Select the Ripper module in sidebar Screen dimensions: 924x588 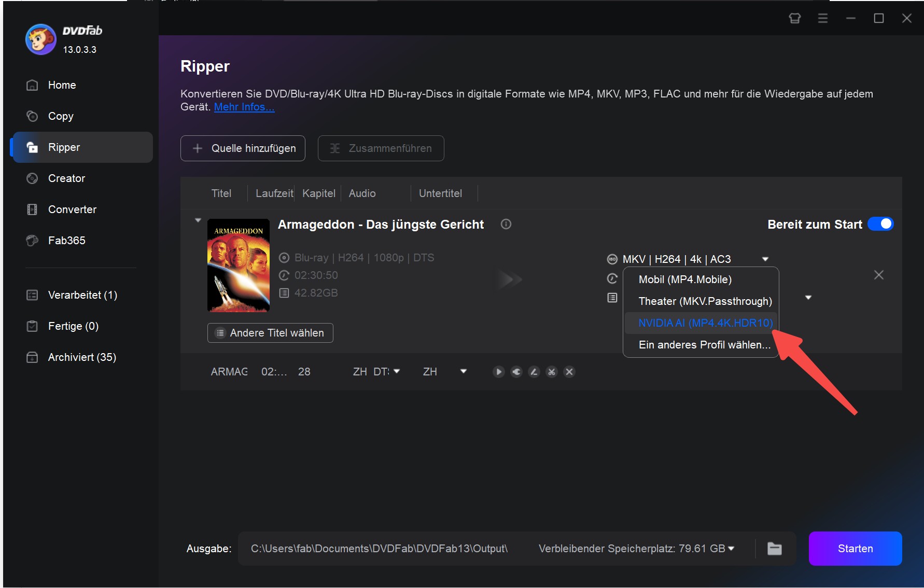[x=82, y=147]
